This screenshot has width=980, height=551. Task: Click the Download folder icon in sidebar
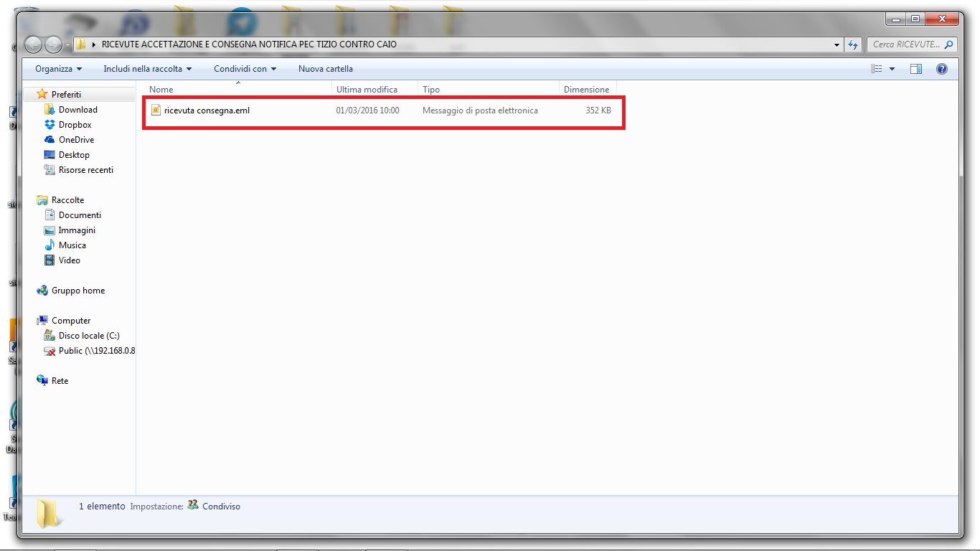pyautogui.click(x=50, y=110)
